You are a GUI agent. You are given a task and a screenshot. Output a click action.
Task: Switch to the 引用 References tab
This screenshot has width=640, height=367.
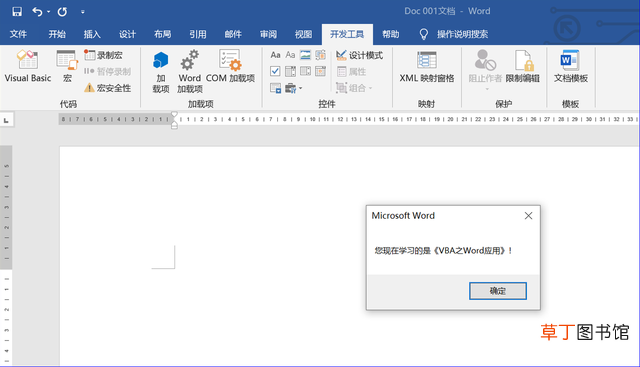point(198,34)
